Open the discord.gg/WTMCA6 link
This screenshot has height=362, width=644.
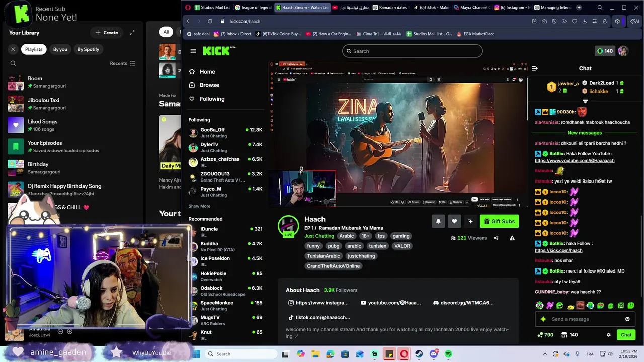pos(463,303)
